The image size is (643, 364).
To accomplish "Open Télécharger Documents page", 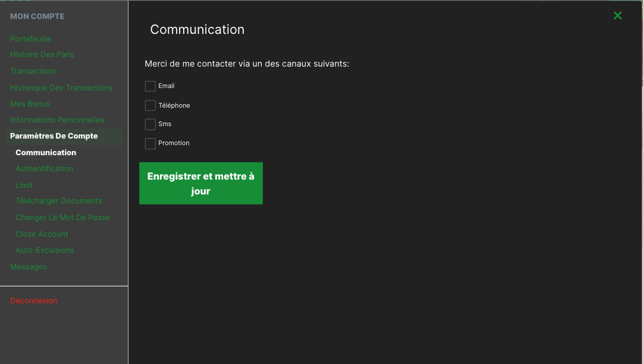I will pyautogui.click(x=59, y=201).
